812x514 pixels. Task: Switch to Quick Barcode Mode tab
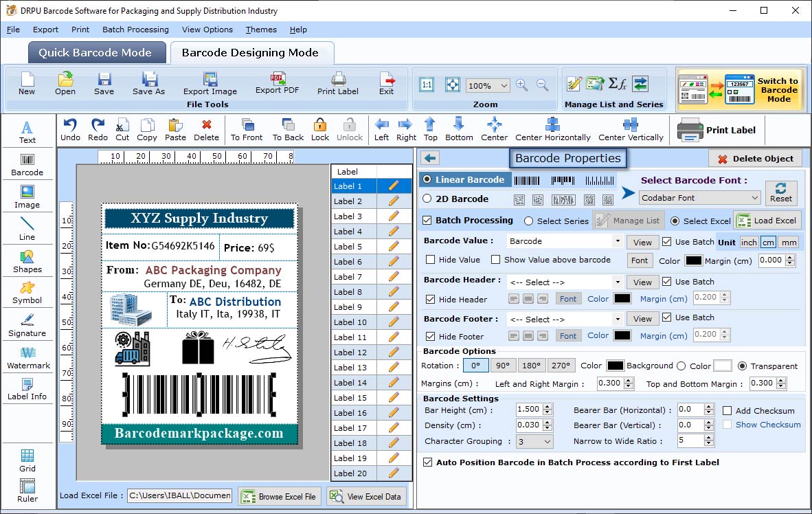pos(96,52)
